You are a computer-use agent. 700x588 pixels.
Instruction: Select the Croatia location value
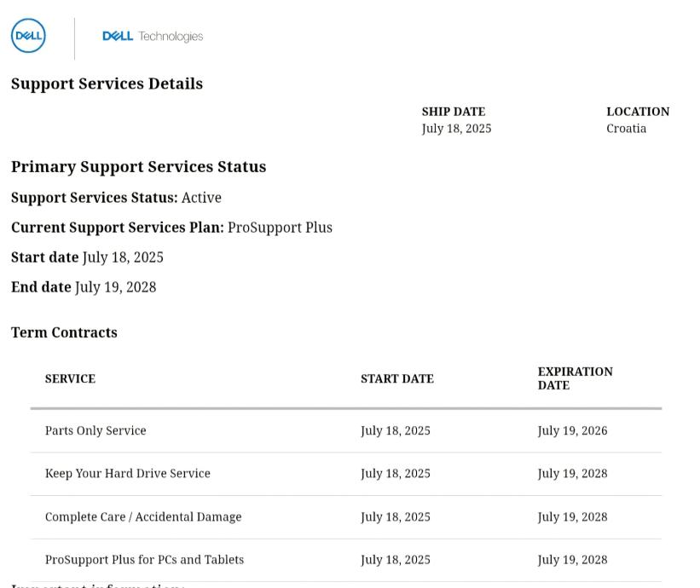click(626, 129)
